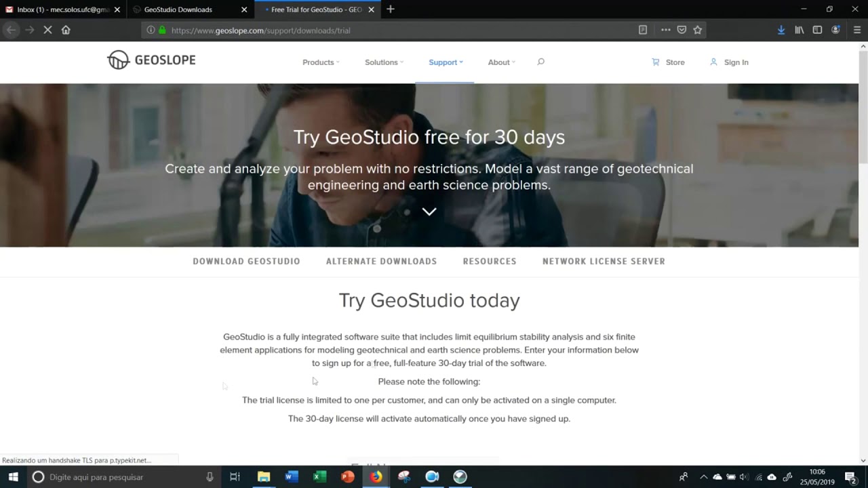Image resolution: width=868 pixels, height=488 pixels.
Task: Expand the About dropdown menu
Action: (502, 62)
